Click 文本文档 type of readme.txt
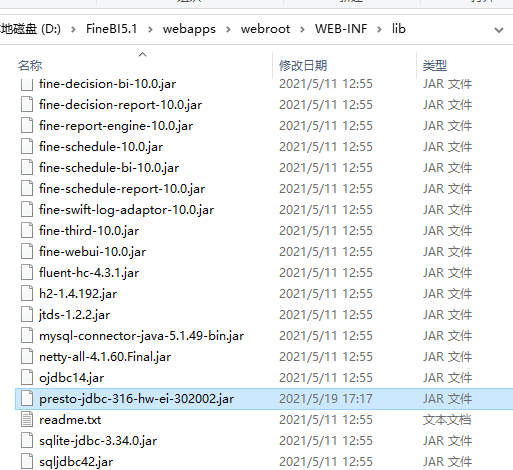The height and width of the screenshot is (470, 513). [x=447, y=420]
